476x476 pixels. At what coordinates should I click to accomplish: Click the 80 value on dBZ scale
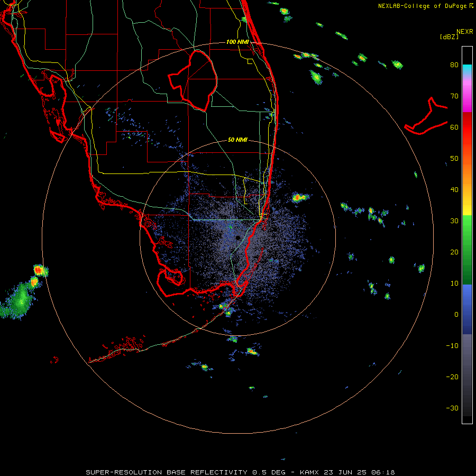pos(454,65)
